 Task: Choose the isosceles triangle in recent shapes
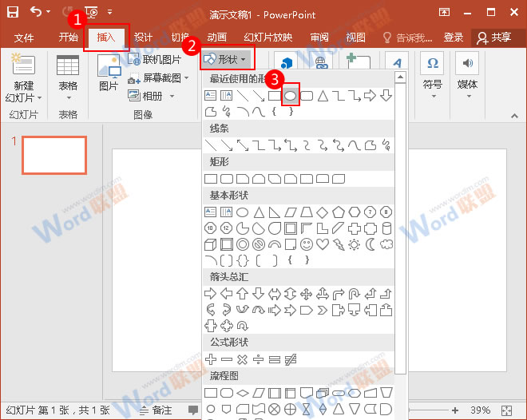[323, 96]
